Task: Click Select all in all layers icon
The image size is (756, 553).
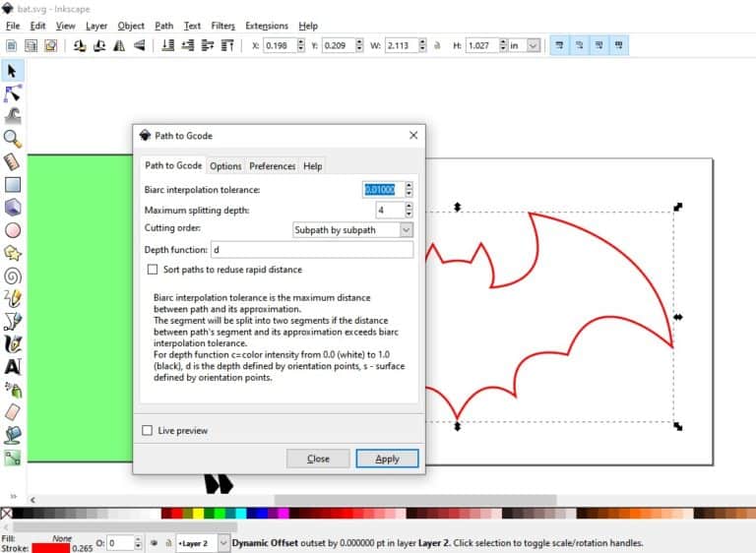Action: pyautogui.click(x=31, y=46)
